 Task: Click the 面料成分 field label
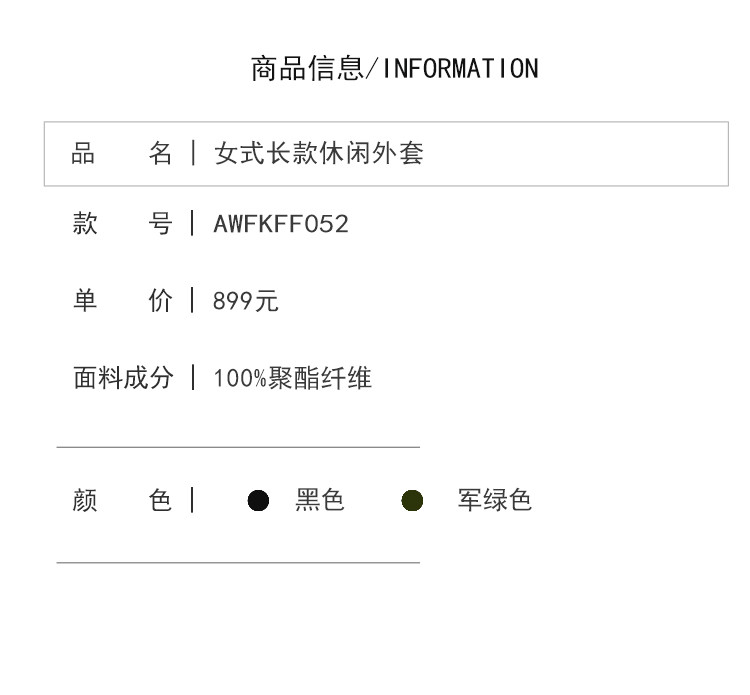point(123,378)
